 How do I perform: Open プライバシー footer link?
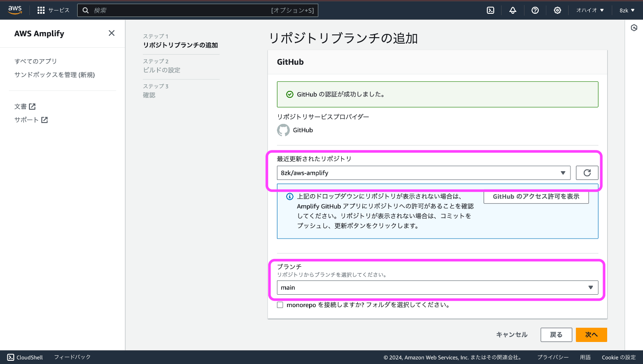pos(553,357)
